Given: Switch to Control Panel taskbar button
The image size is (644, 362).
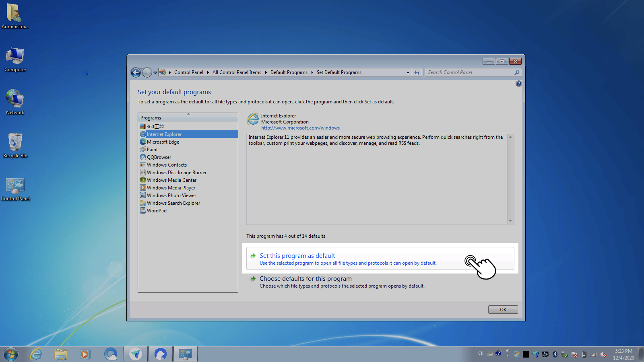Looking at the screenshot, I should click(185, 354).
